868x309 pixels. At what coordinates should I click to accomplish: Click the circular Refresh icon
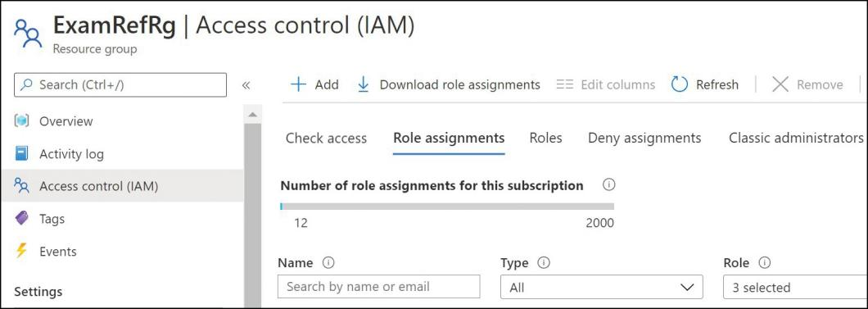(679, 84)
